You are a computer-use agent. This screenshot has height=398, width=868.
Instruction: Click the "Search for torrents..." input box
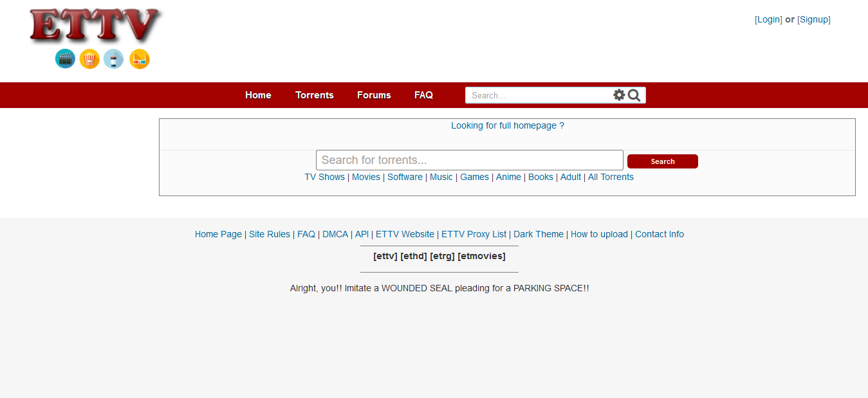click(x=470, y=160)
